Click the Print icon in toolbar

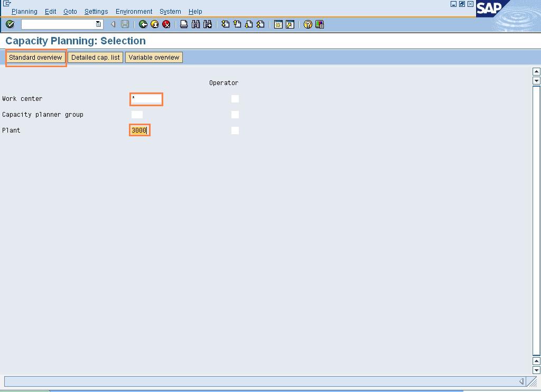tap(184, 24)
